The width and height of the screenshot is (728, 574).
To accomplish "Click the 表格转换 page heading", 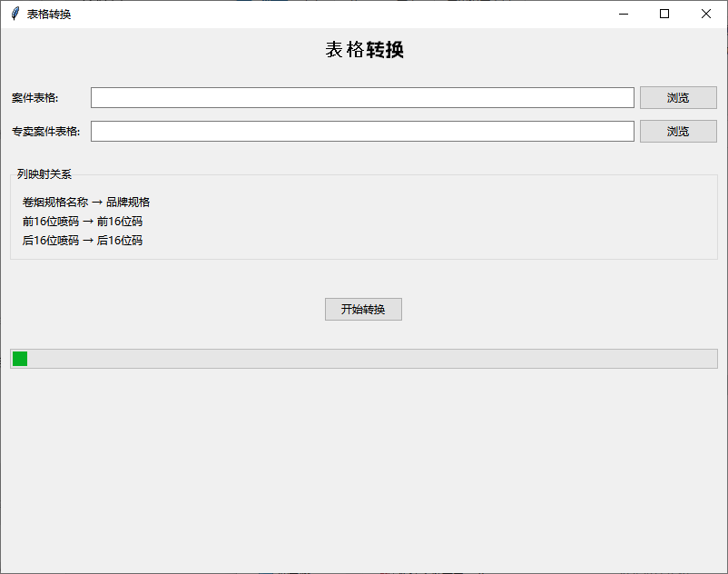I will point(364,49).
